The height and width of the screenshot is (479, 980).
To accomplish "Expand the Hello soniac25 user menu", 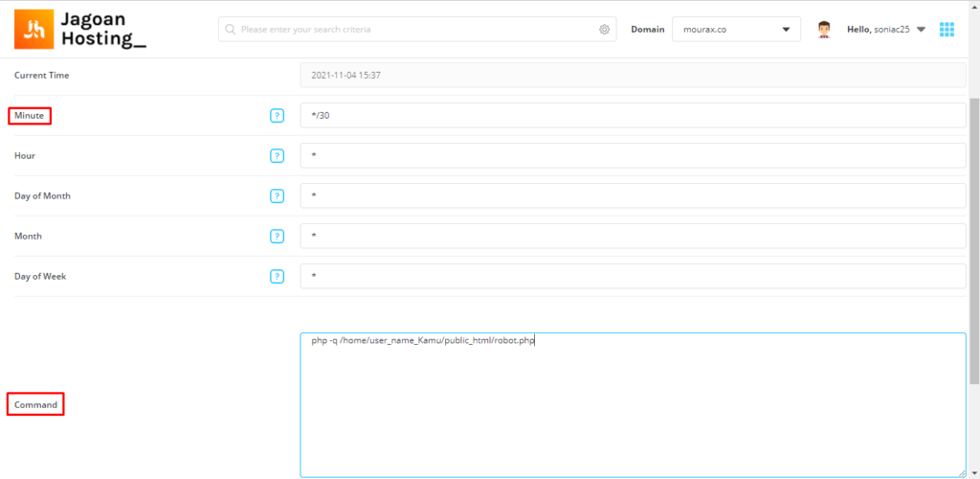I will coord(886,30).
